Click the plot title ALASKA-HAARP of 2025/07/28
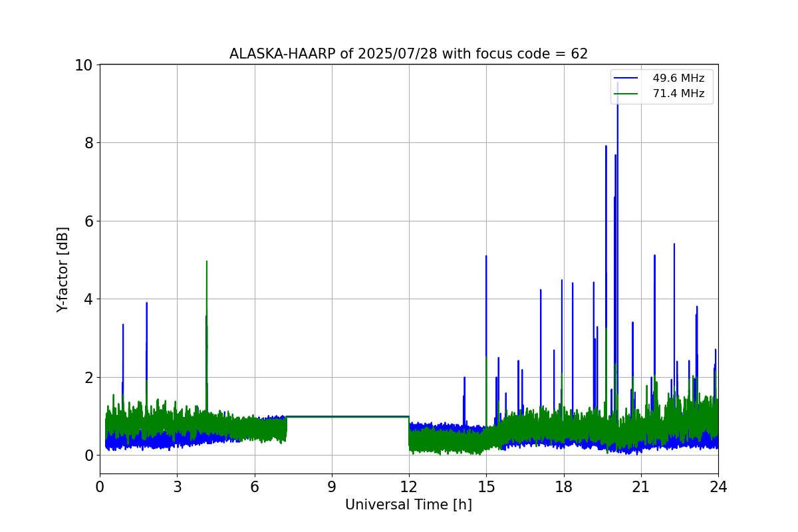The height and width of the screenshot is (532, 798). [408, 54]
